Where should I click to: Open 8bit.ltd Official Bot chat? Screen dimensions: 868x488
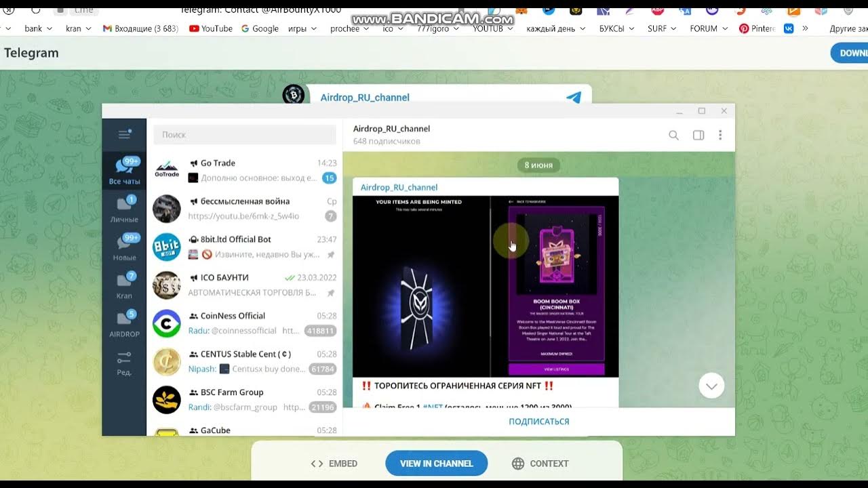pos(245,247)
